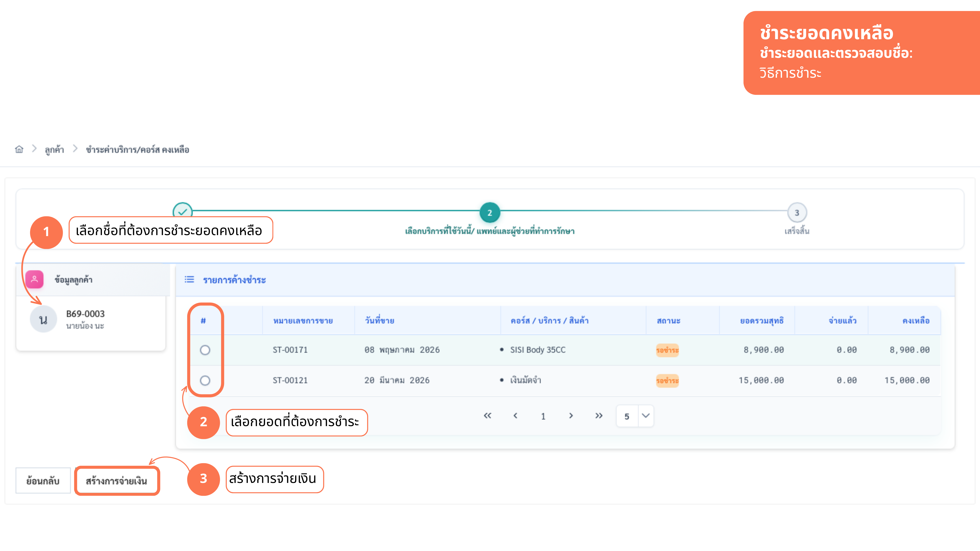Viewport: 980px width, 551px height.
Task: Click ชำระค่าบริการ/คอร์ส คงเหลือ breadcrumb
Action: tap(137, 149)
